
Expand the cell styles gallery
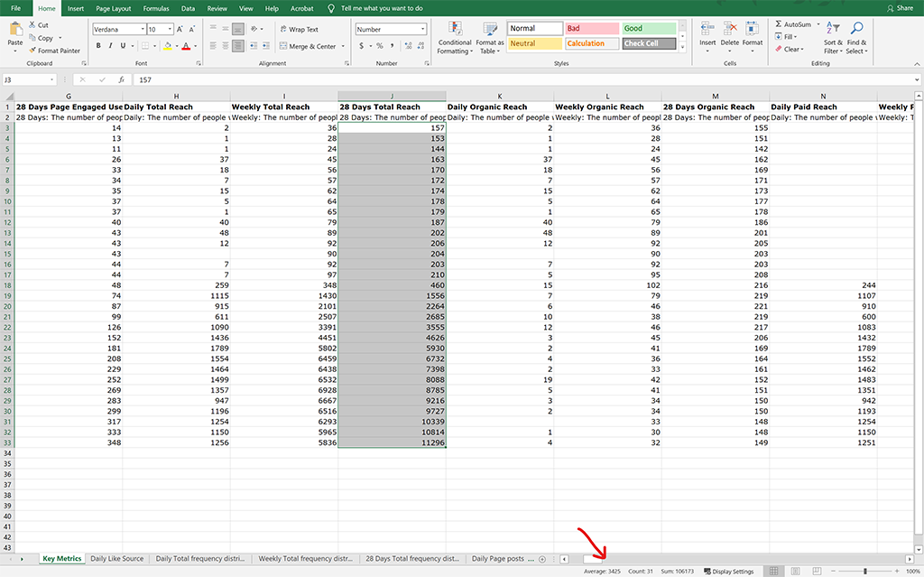(x=682, y=48)
